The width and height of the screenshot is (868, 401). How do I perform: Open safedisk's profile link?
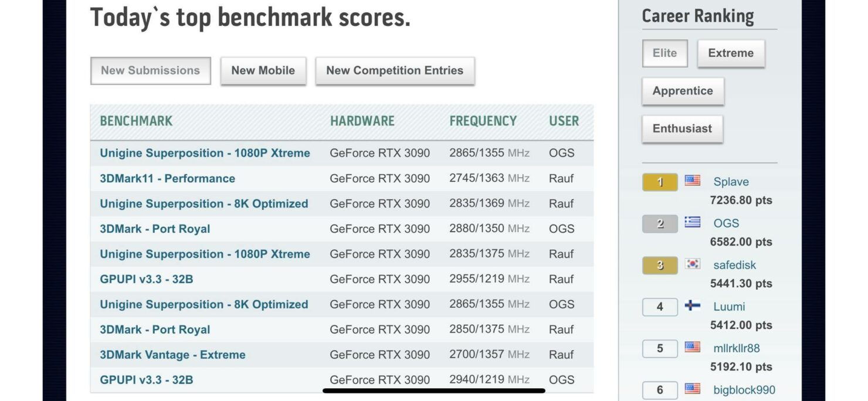pos(735,265)
